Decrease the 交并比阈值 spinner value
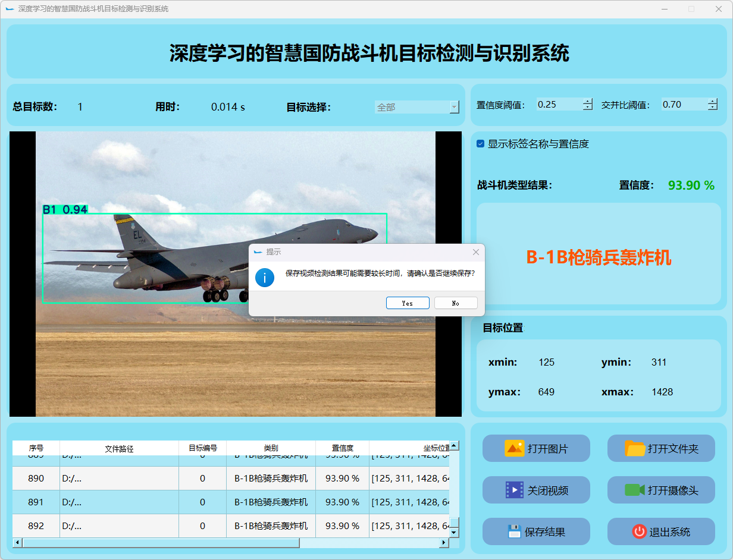 (x=713, y=108)
